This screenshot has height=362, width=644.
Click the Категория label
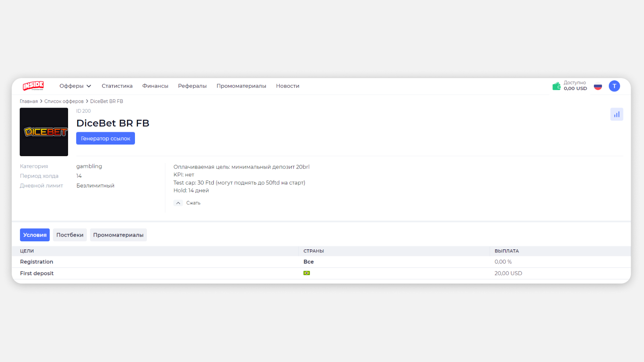34,167
